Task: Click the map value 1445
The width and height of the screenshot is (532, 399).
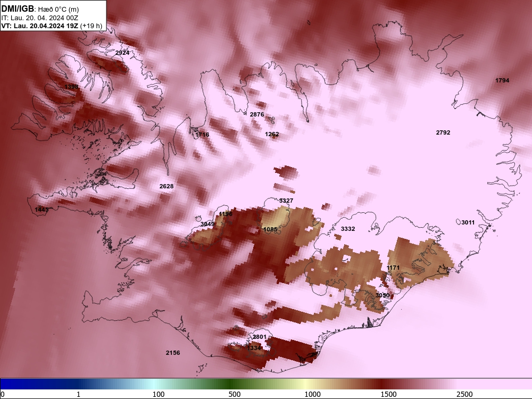Action: (41, 210)
